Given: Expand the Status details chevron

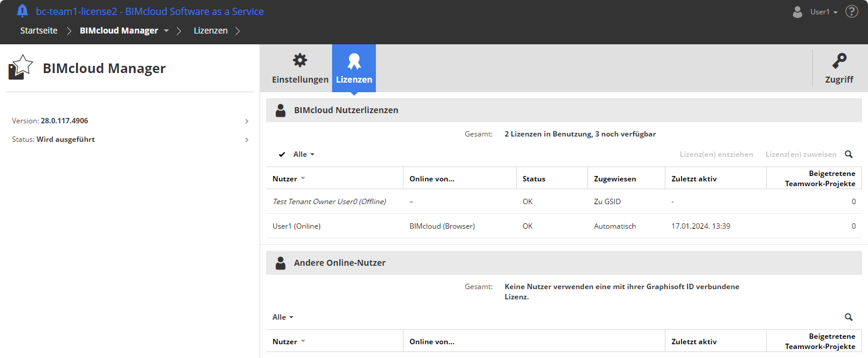Looking at the screenshot, I should [x=247, y=140].
